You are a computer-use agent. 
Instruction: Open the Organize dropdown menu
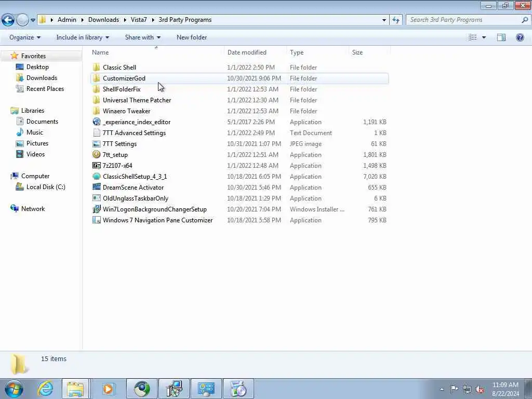tap(25, 37)
